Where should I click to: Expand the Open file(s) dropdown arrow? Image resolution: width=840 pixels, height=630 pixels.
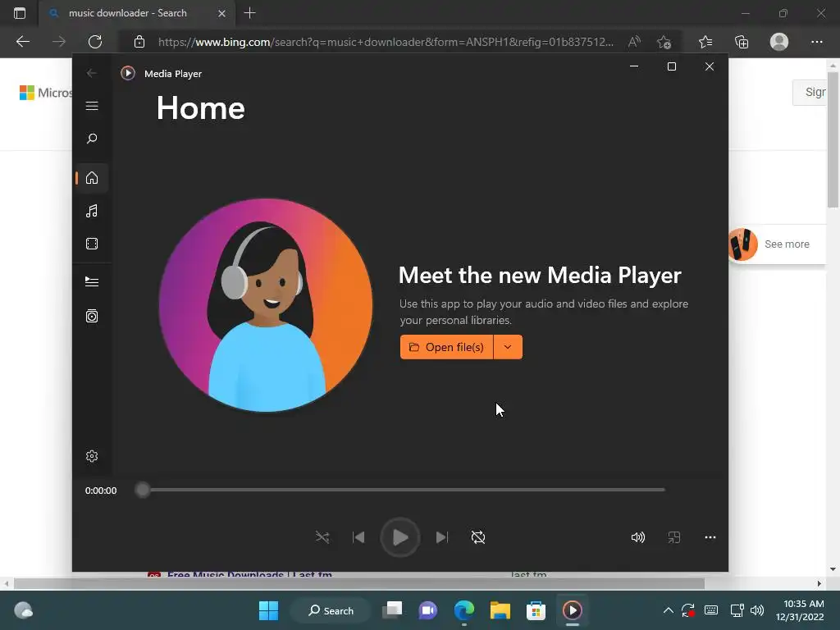508,347
